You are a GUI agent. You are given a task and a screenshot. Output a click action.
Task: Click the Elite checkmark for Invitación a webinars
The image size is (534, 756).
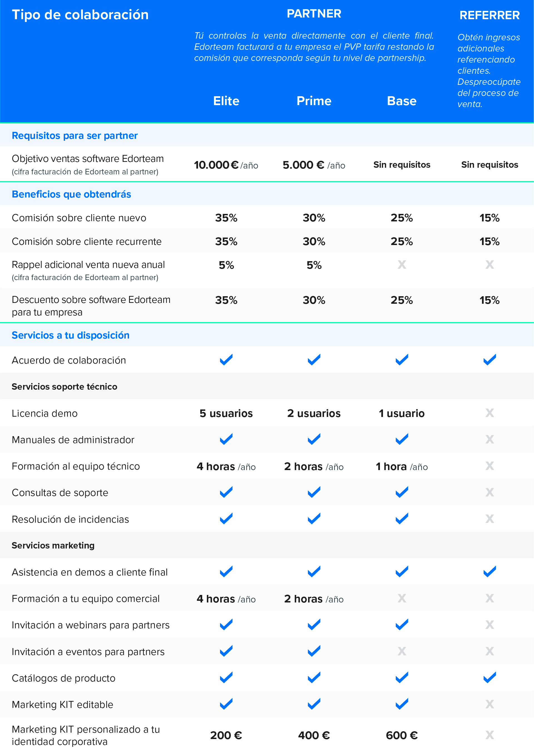(x=226, y=624)
